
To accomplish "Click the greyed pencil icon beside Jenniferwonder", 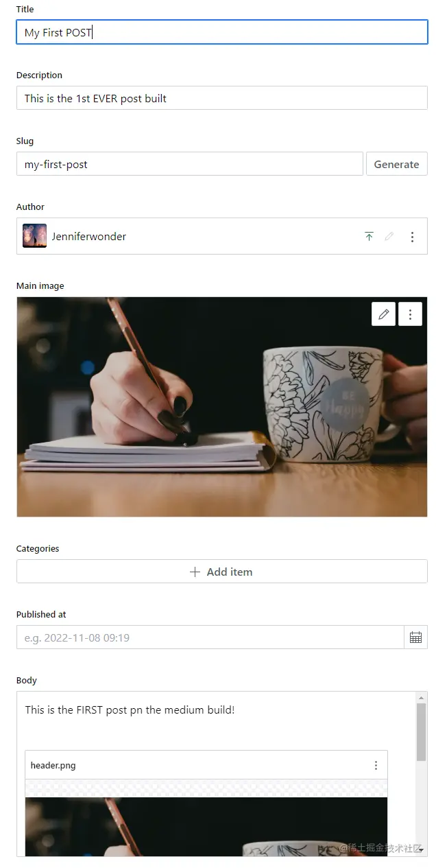I will point(389,237).
